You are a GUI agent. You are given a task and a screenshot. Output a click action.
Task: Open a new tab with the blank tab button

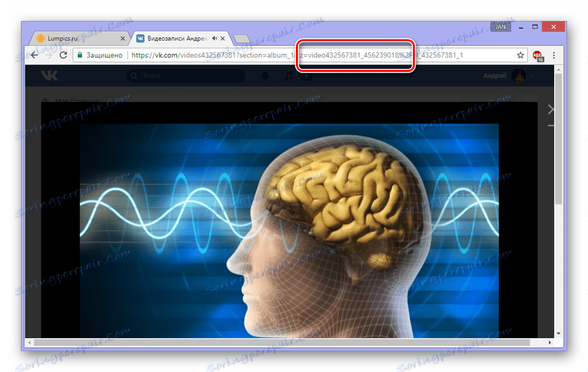[241, 39]
